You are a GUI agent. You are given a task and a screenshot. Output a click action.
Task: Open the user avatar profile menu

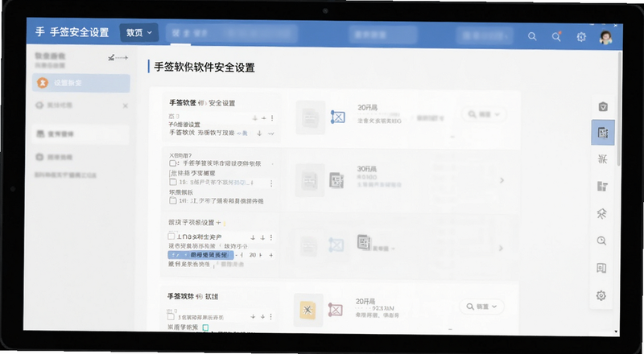[605, 37]
